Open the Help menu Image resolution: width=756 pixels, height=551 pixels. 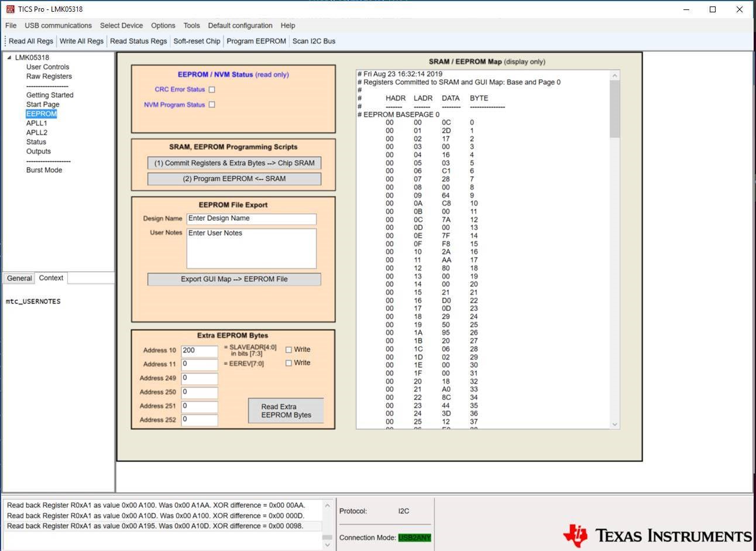[x=288, y=26]
